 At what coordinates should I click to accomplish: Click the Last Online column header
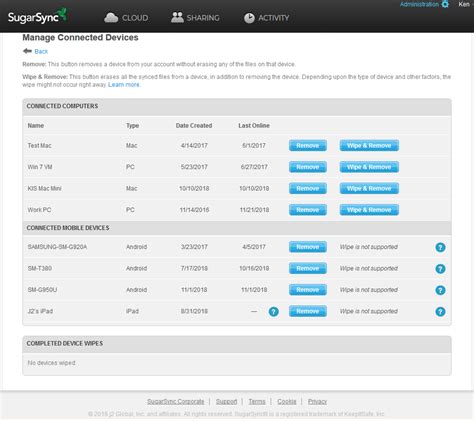coord(254,126)
